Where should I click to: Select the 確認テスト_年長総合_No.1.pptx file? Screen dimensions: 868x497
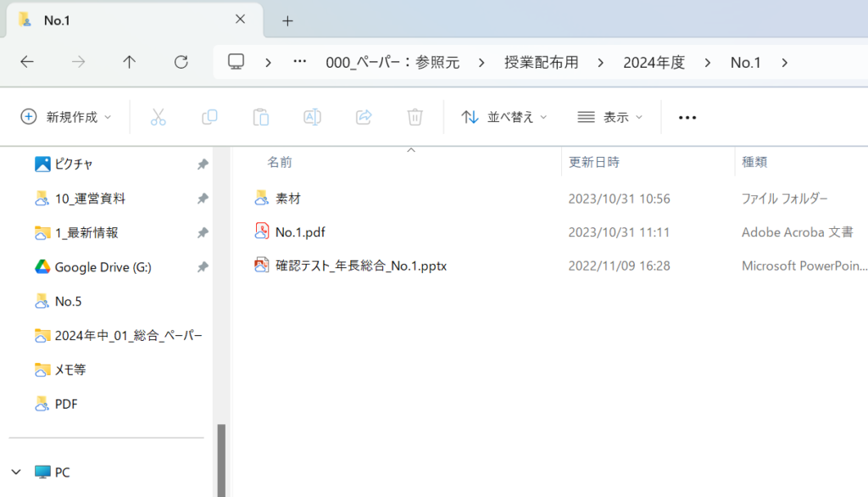tap(360, 266)
